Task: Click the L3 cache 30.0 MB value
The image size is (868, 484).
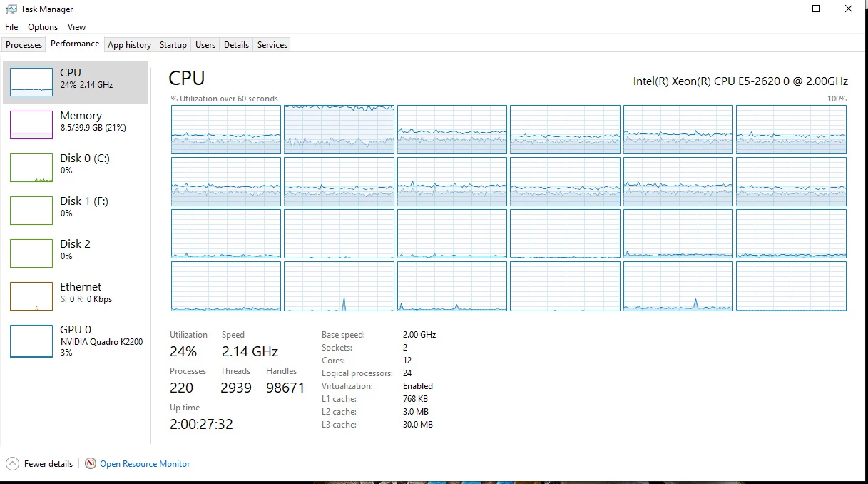Action: pyautogui.click(x=418, y=425)
